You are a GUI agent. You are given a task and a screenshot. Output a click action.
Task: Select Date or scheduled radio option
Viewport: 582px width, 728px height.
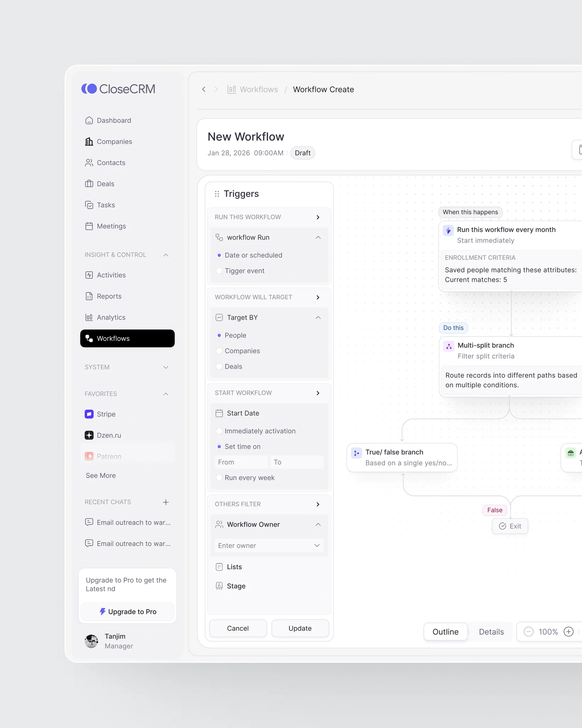click(219, 255)
